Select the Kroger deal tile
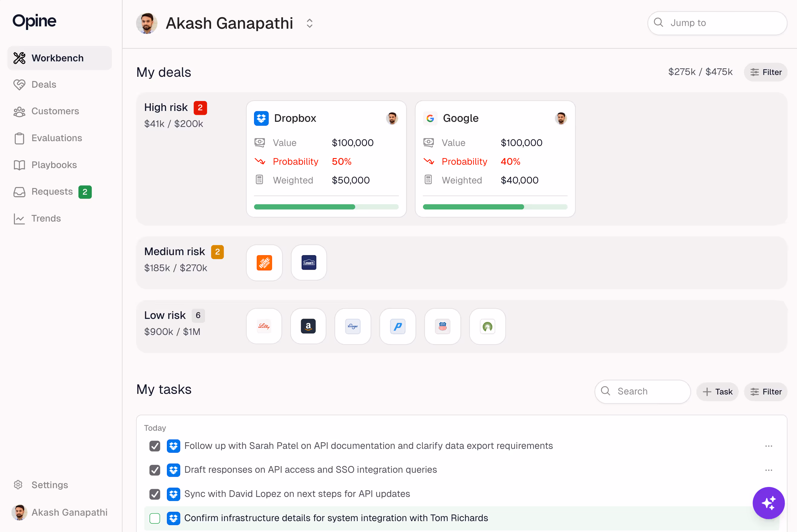 (353, 326)
